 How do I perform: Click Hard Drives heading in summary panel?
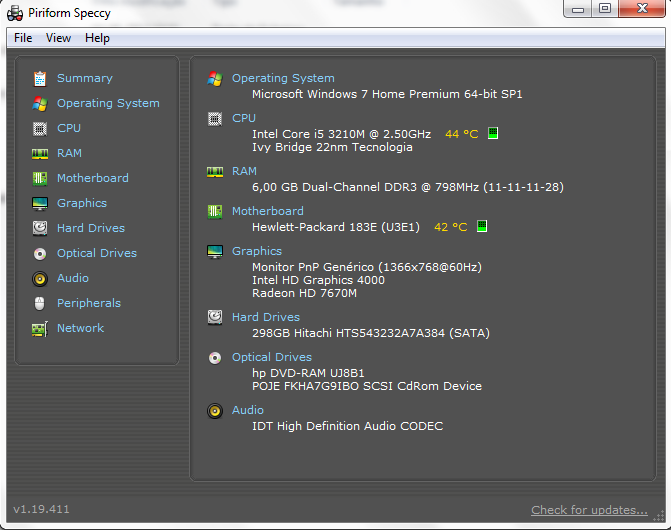coord(266,317)
